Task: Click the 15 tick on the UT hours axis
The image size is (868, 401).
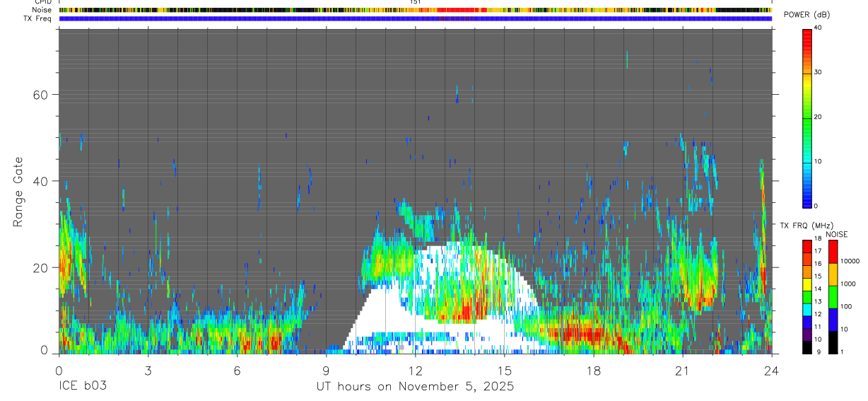Action: coord(504,370)
